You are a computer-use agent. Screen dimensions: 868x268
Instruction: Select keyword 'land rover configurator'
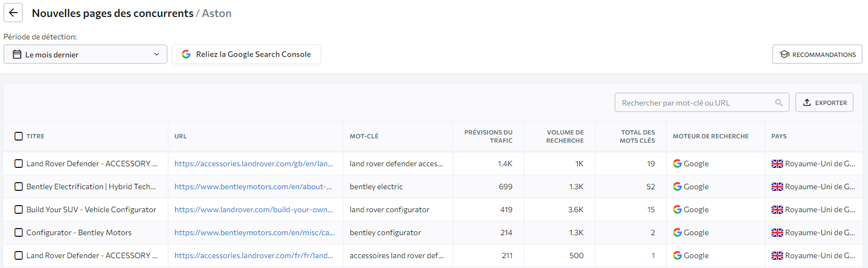point(389,209)
